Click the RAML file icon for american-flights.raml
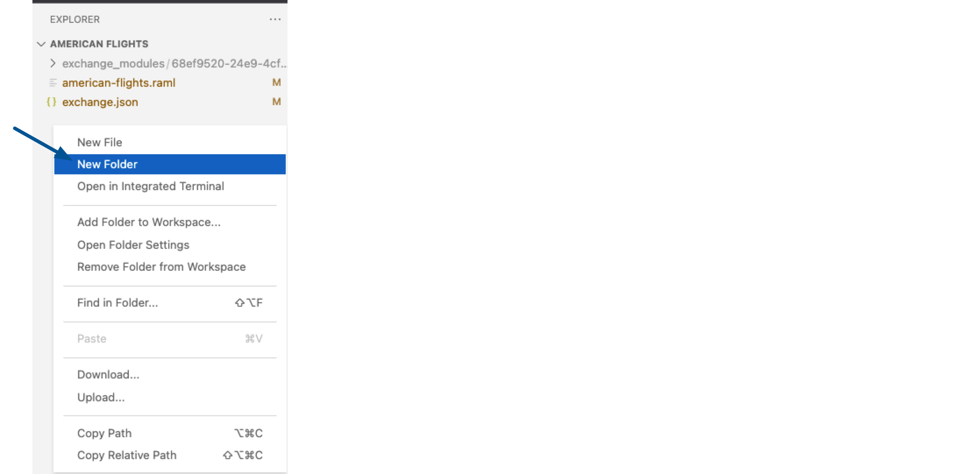980x474 pixels. [x=51, y=82]
